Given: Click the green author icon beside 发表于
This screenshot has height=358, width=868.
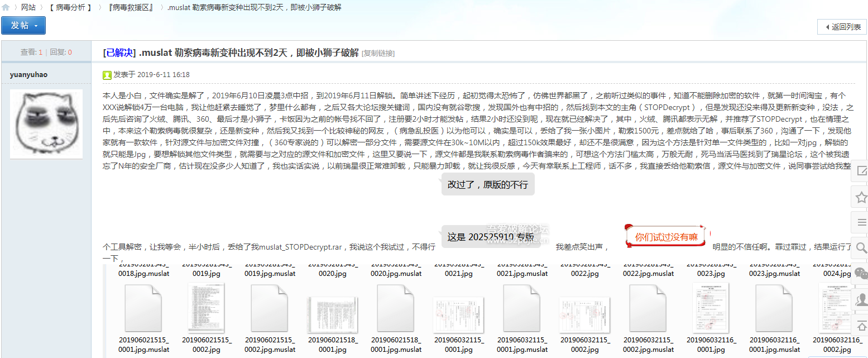Looking at the screenshot, I should tap(107, 75).
